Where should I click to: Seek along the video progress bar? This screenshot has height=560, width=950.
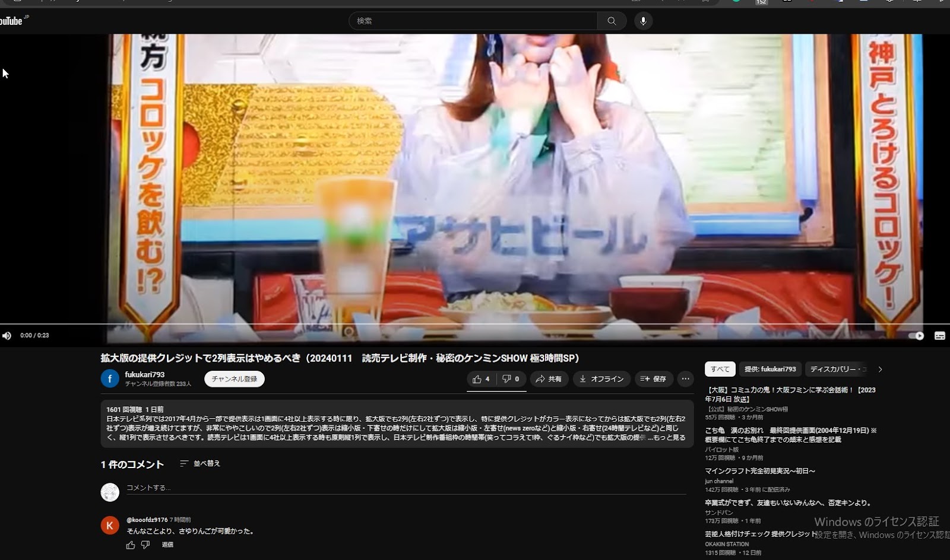(475, 324)
